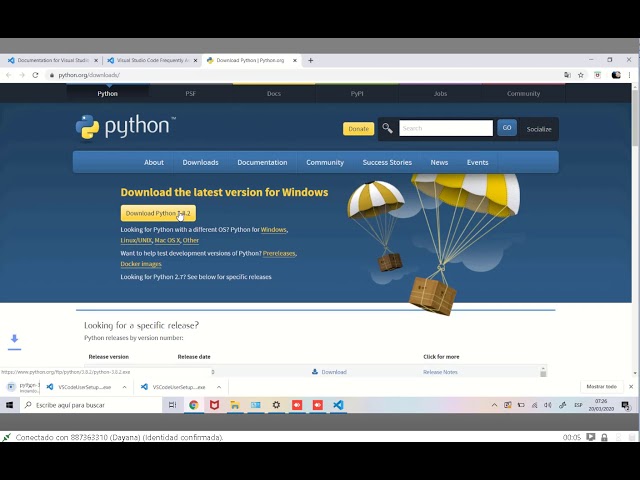Viewport: 640px width, 480px height.
Task: Open the Events menu
Action: tap(478, 162)
